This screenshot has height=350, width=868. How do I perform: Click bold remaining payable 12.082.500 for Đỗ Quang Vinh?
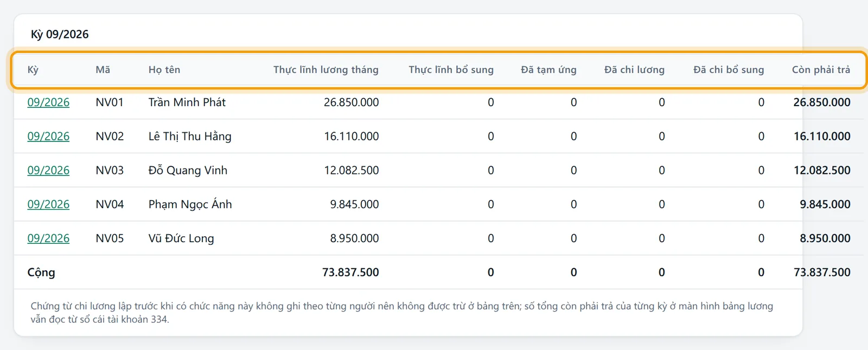(x=822, y=171)
